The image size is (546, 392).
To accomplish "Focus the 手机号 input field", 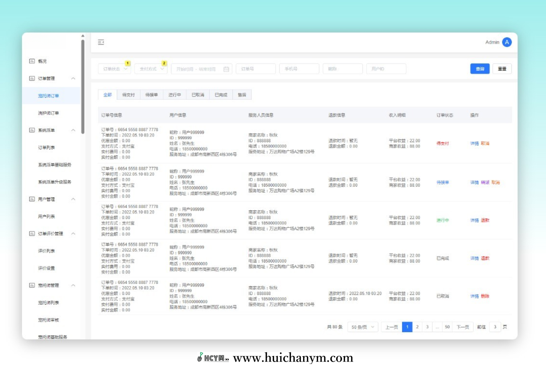I will pos(299,69).
